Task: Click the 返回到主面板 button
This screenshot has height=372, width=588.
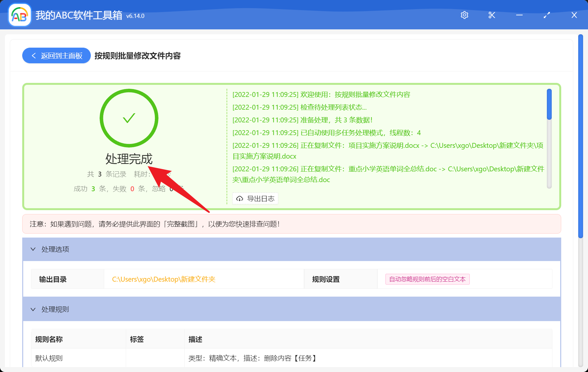Action: 56,55
